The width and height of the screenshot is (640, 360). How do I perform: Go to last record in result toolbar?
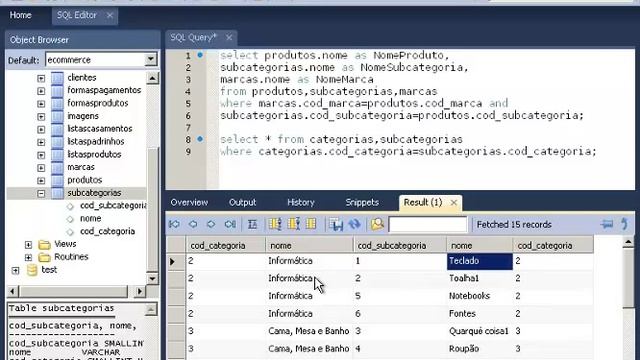pos(230,224)
